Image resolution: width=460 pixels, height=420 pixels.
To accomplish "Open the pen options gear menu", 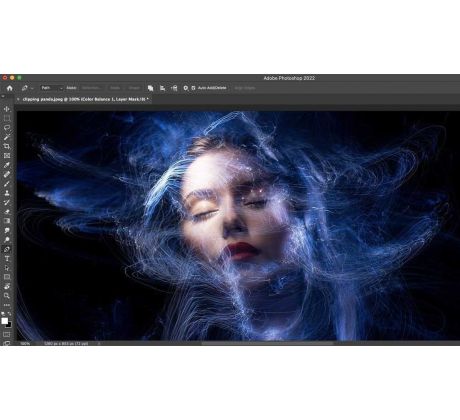I will [186, 88].
